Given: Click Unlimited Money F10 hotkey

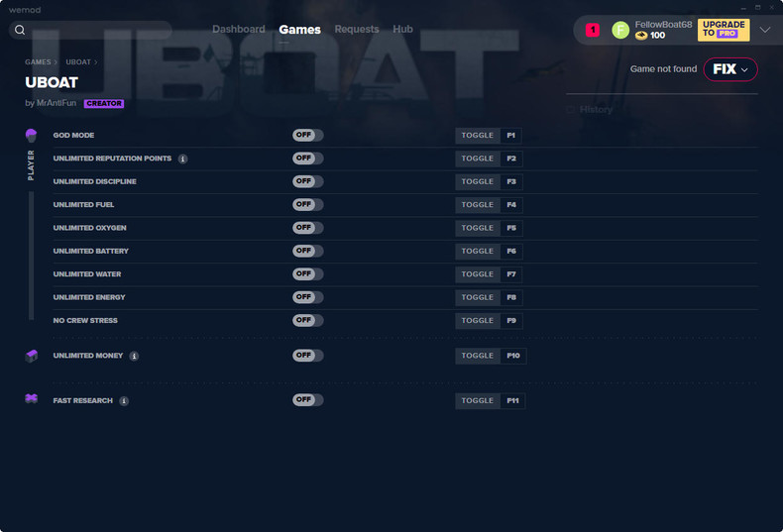Looking at the screenshot, I should point(513,356).
